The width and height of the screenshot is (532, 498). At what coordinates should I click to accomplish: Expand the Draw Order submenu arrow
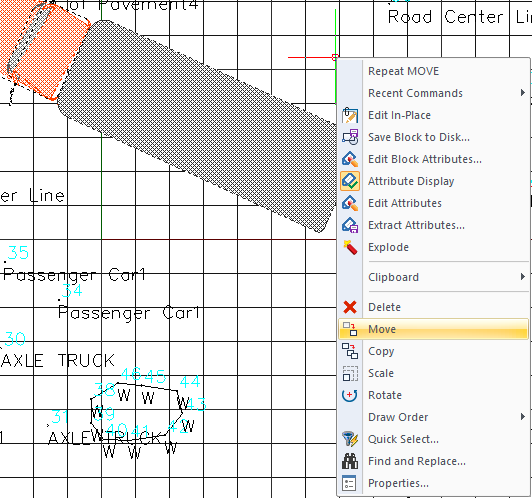click(523, 417)
